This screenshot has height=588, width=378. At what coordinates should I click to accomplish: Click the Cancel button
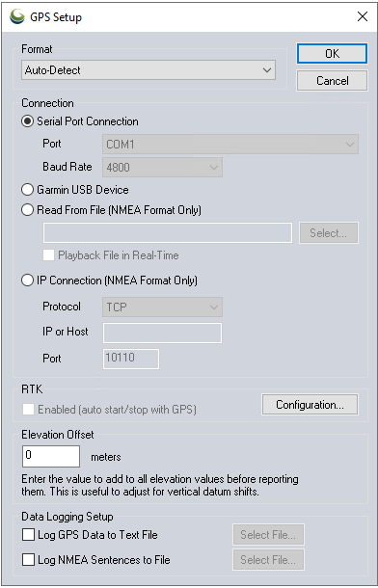[332, 81]
